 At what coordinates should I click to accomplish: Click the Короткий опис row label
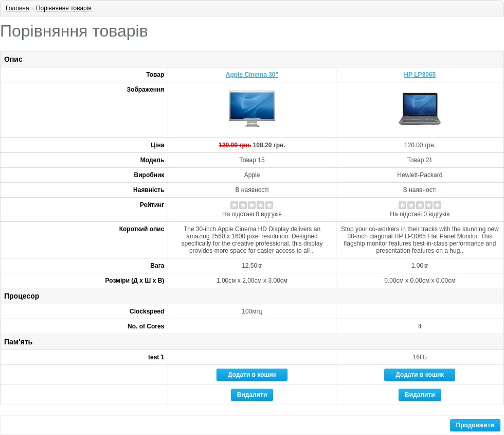pyautogui.click(x=141, y=229)
